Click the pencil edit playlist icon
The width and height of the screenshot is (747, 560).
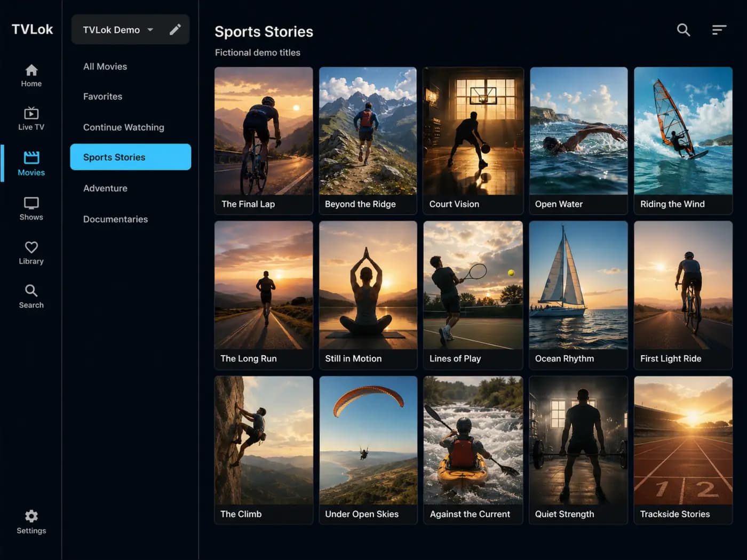(175, 29)
